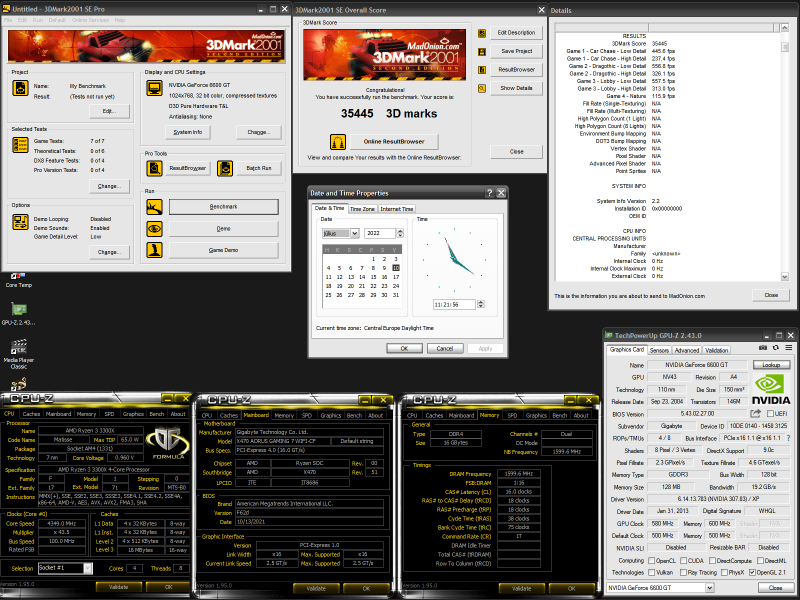Viewport: 800px width, 600px height.
Task: Open the Advanced tab in GPU-Z
Action: click(x=687, y=351)
